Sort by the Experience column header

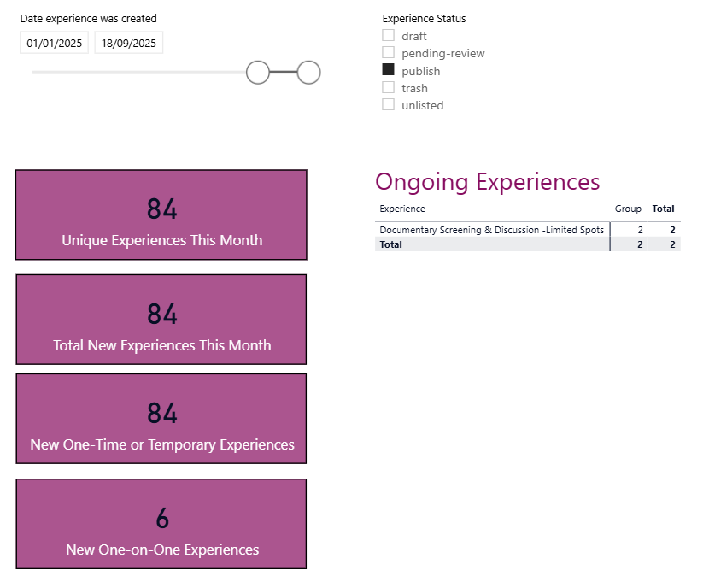coord(402,209)
